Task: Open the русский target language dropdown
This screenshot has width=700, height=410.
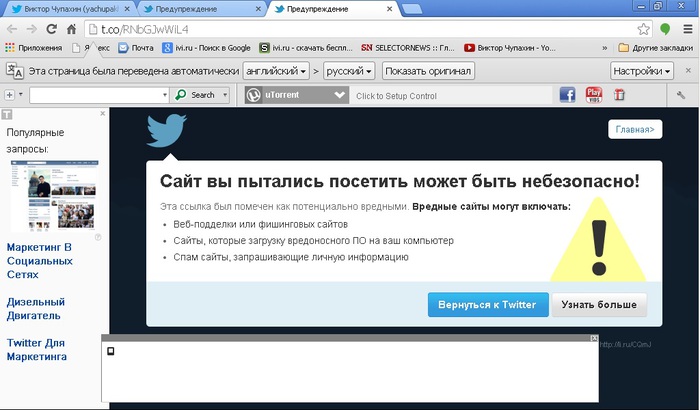Action: (349, 71)
